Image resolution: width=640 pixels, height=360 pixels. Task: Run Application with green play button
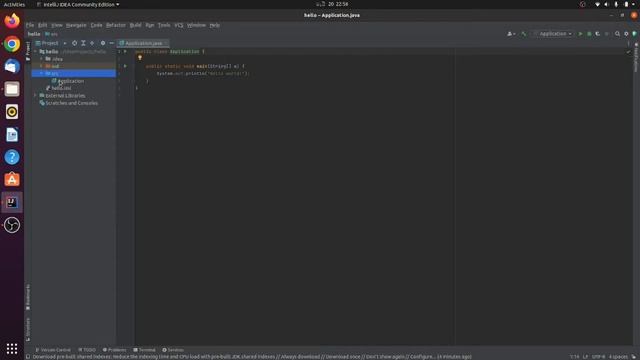(x=580, y=34)
